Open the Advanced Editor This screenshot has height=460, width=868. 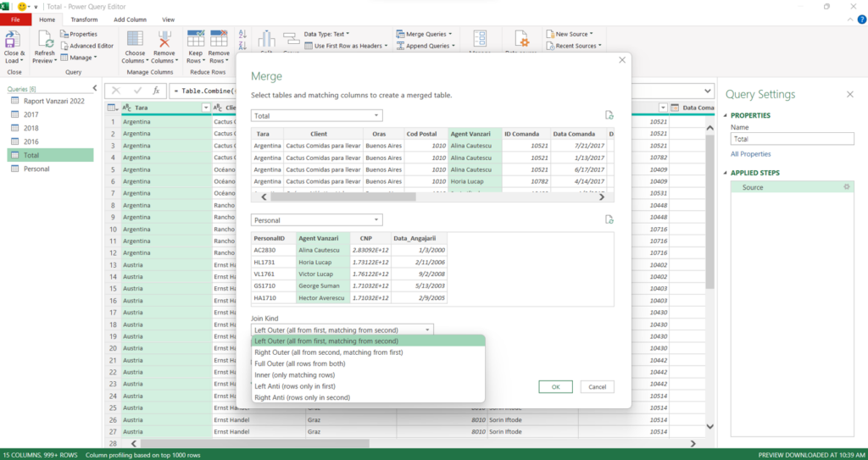click(86, 46)
